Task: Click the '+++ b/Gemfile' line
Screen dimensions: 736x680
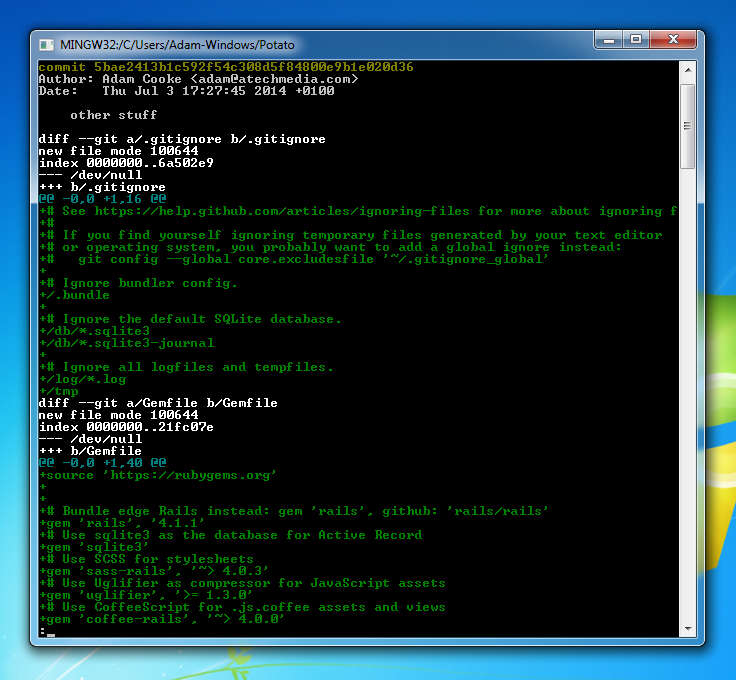Action: [90, 451]
